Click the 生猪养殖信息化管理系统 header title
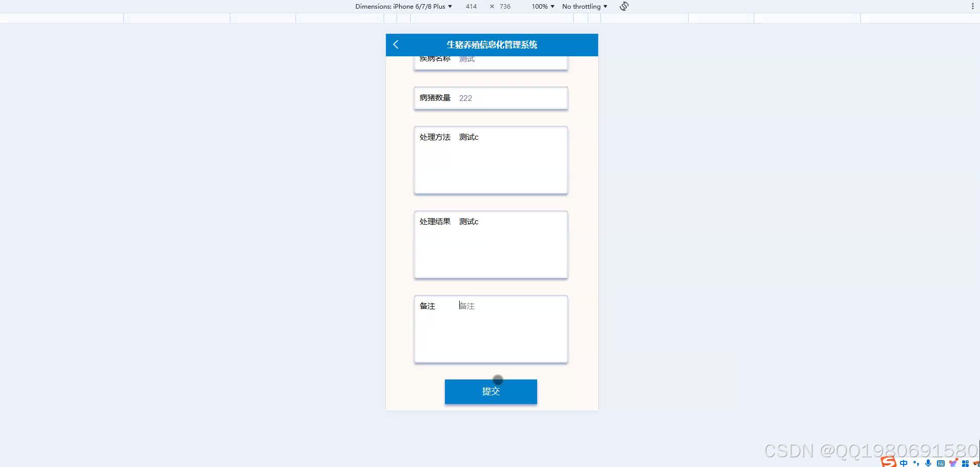 [x=491, y=45]
